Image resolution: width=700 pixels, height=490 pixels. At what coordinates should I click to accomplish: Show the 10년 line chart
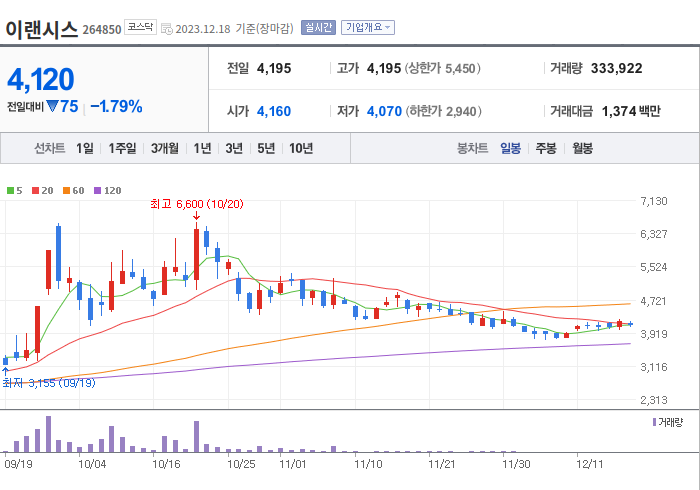coord(301,148)
